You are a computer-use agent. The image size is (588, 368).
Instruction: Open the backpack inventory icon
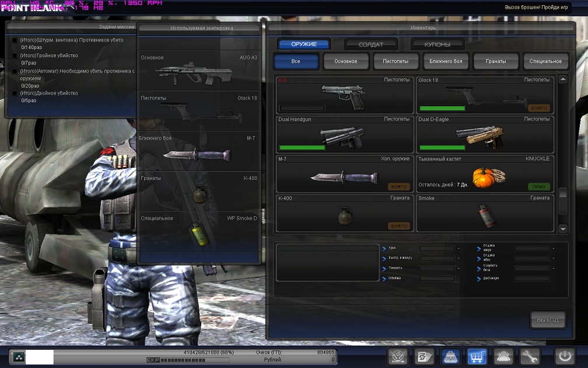pos(451,356)
